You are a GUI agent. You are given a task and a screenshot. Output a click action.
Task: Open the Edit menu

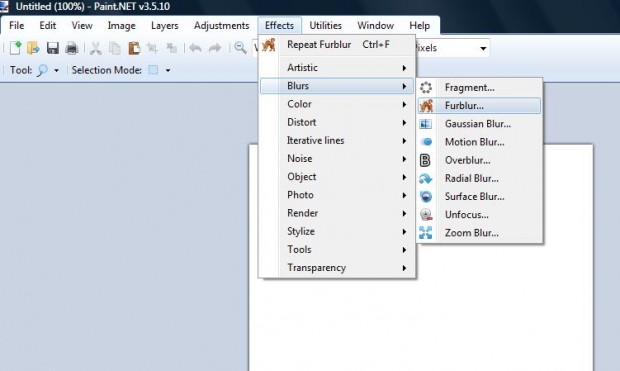click(47, 26)
